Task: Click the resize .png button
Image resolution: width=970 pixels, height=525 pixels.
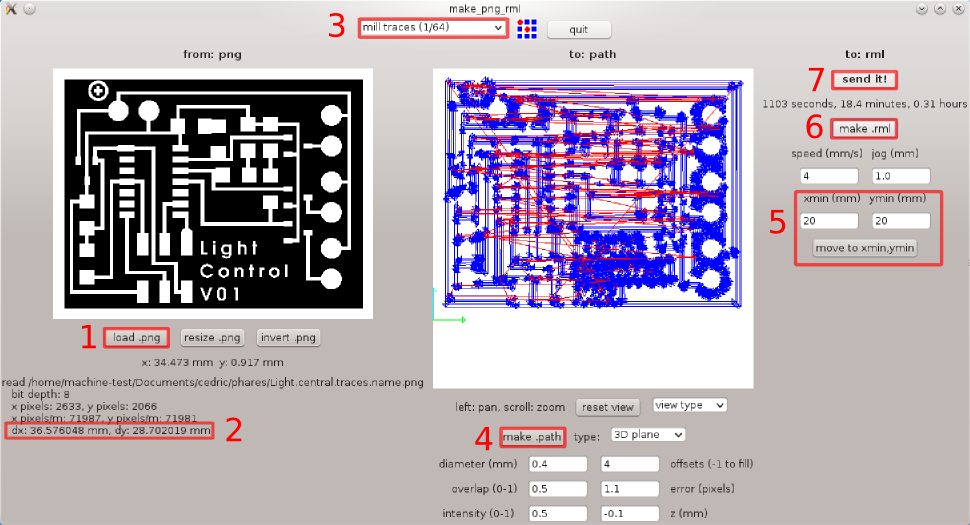Action: (x=213, y=337)
